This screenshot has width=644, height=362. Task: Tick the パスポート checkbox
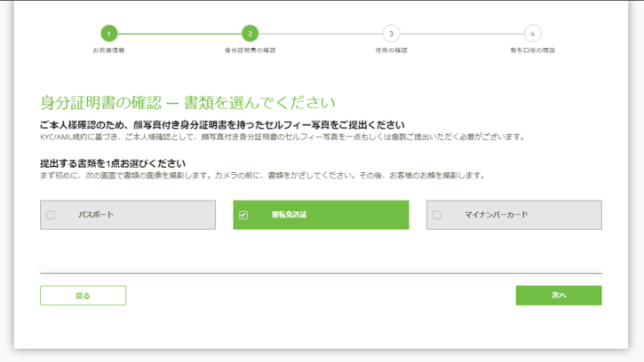[x=51, y=215]
